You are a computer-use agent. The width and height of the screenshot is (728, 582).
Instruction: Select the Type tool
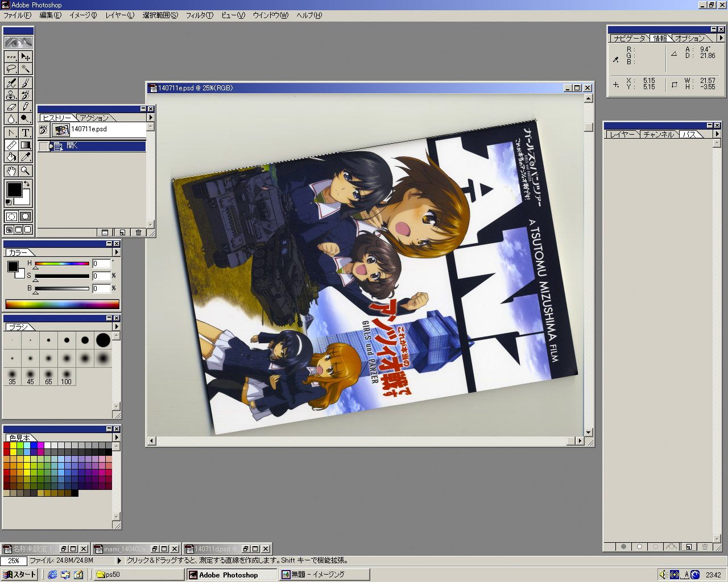(x=26, y=133)
